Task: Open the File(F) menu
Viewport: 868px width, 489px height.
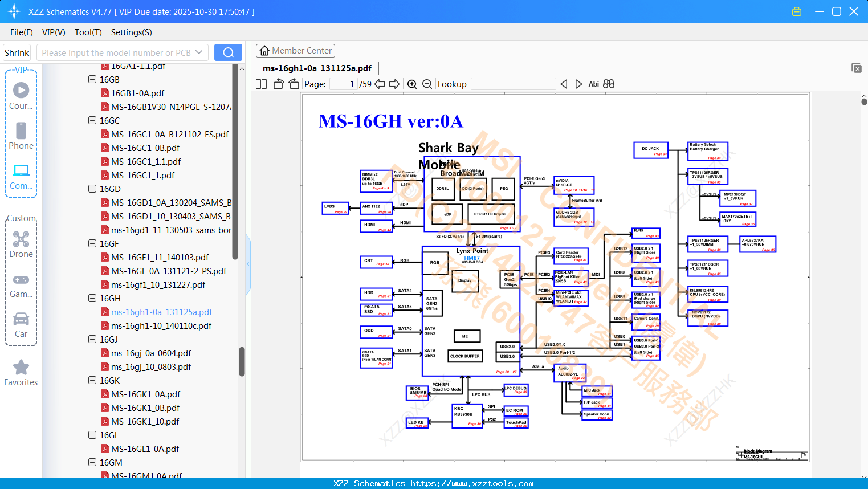Action: coord(22,32)
